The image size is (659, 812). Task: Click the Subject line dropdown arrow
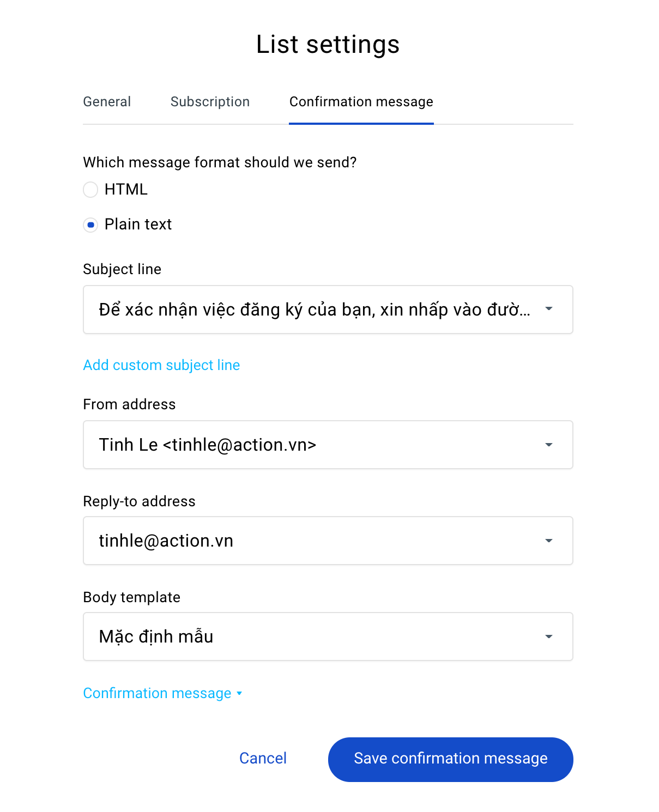(x=549, y=309)
